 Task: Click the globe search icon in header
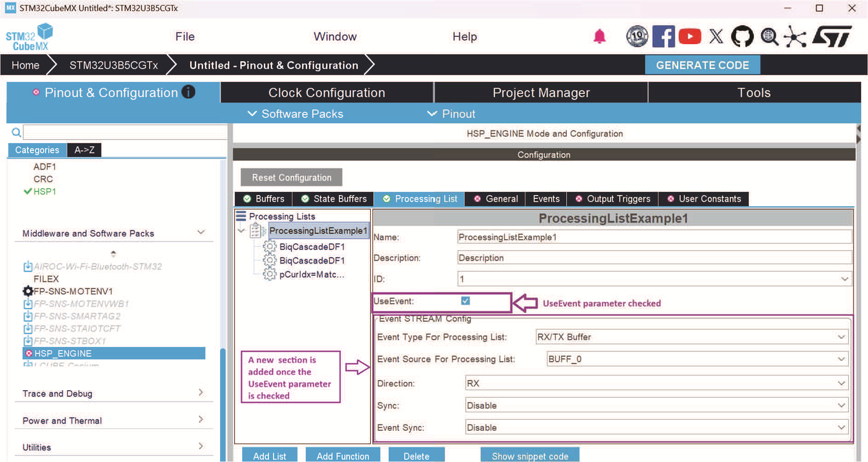769,36
